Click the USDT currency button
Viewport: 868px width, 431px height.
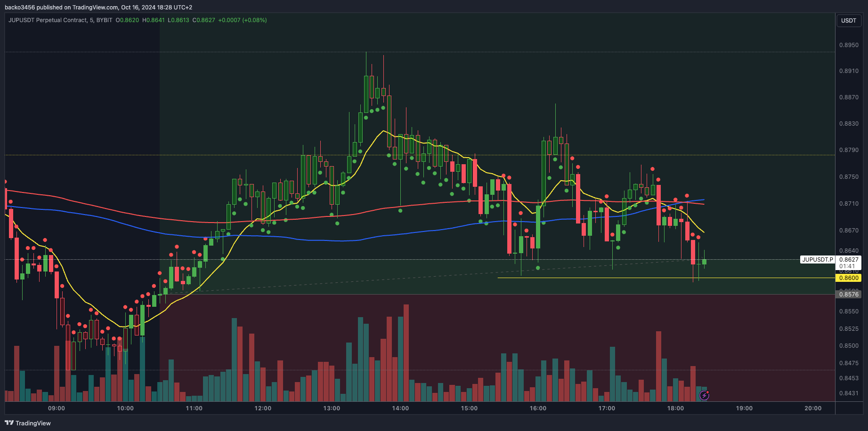point(849,21)
